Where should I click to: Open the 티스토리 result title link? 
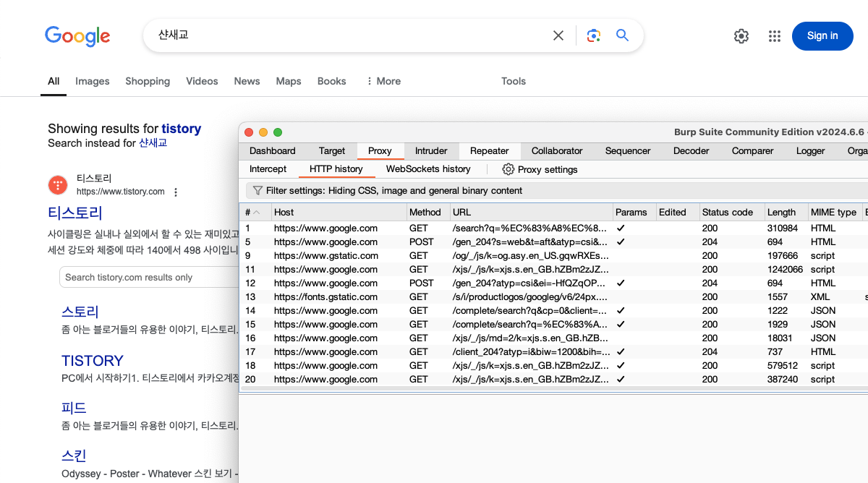(75, 213)
